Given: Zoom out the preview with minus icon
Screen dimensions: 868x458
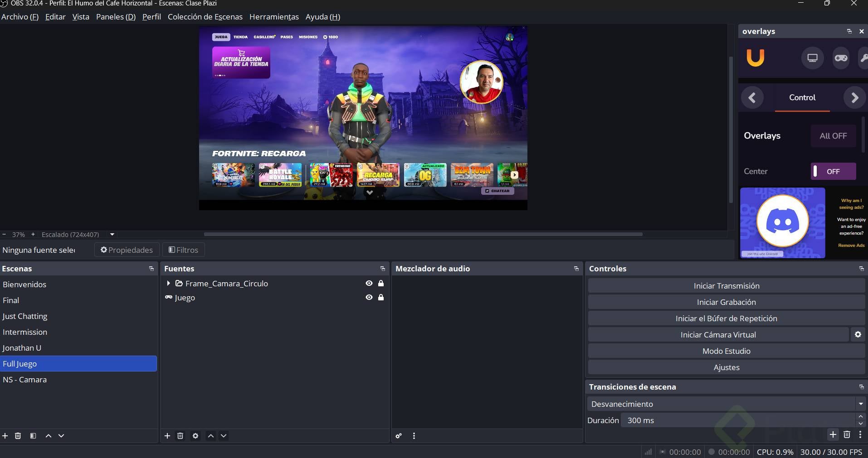Looking at the screenshot, I should [x=4, y=235].
